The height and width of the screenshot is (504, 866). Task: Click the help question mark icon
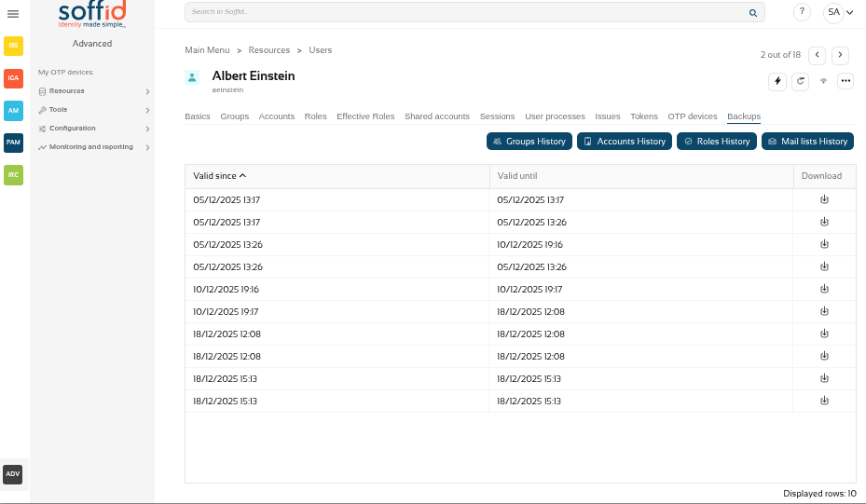pos(802,12)
